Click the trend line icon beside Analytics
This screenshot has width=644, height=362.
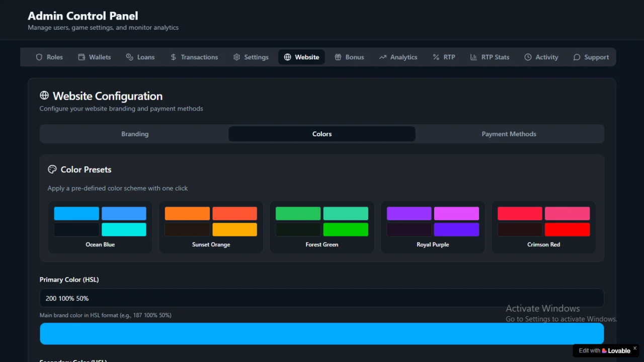[x=382, y=57]
